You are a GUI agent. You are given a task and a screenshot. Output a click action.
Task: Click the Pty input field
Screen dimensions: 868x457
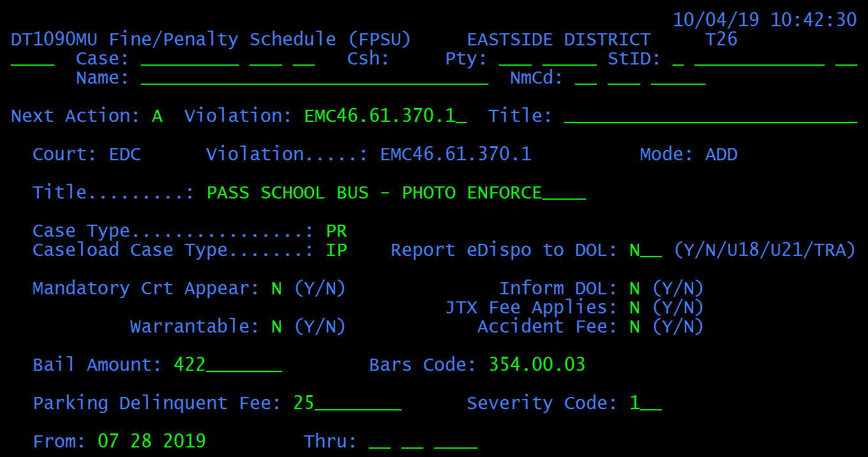[548, 59]
